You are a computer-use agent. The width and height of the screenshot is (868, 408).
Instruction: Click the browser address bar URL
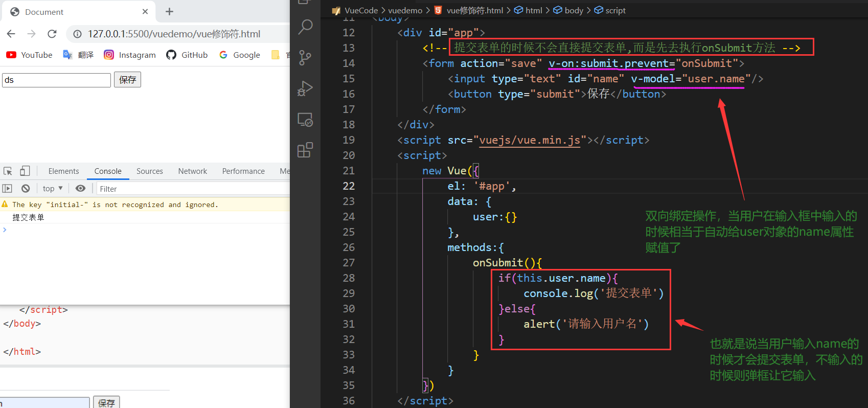(x=174, y=34)
